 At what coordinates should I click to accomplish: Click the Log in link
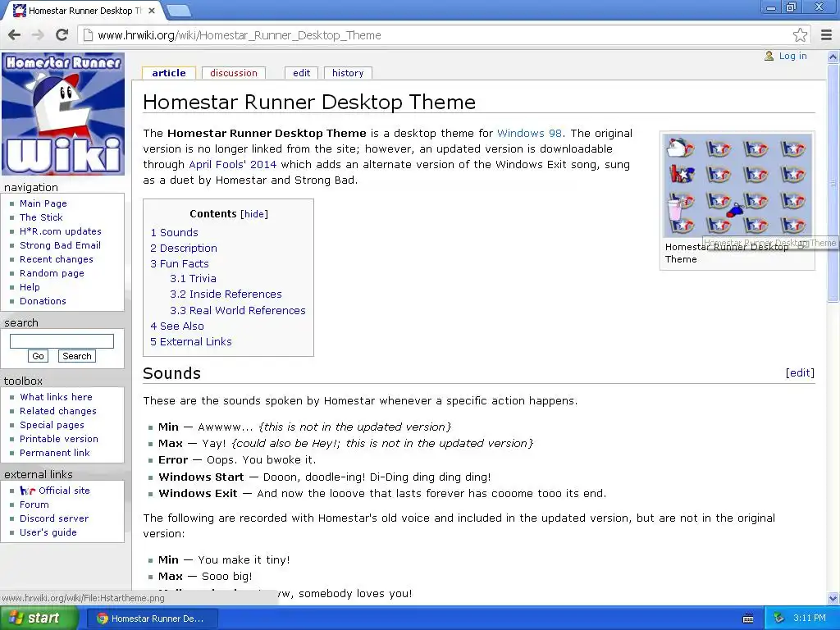pos(793,56)
